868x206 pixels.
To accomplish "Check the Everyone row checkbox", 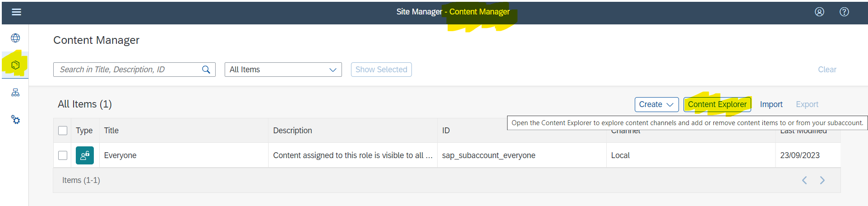I will pos(63,155).
